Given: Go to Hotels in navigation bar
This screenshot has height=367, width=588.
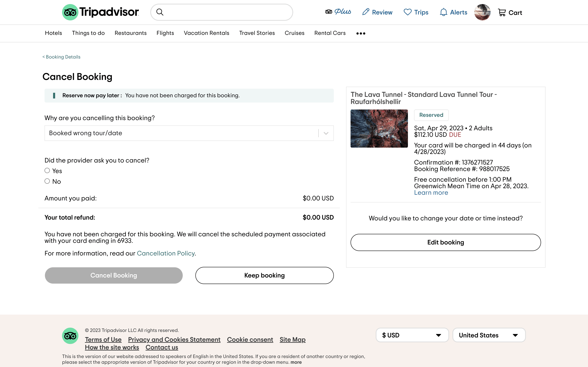Looking at the screenshot, I should [x=53, y=33].
